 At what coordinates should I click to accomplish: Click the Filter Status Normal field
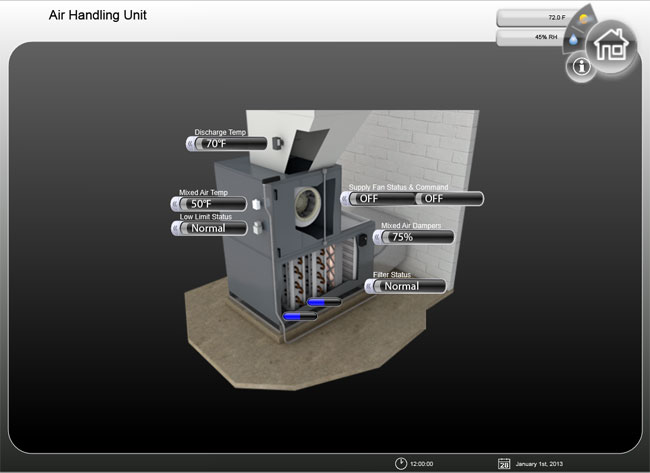pos(406,286)
